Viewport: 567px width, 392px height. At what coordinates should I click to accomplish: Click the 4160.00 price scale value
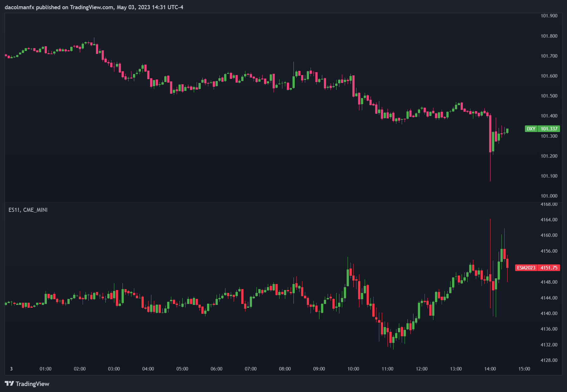point(549,235)
